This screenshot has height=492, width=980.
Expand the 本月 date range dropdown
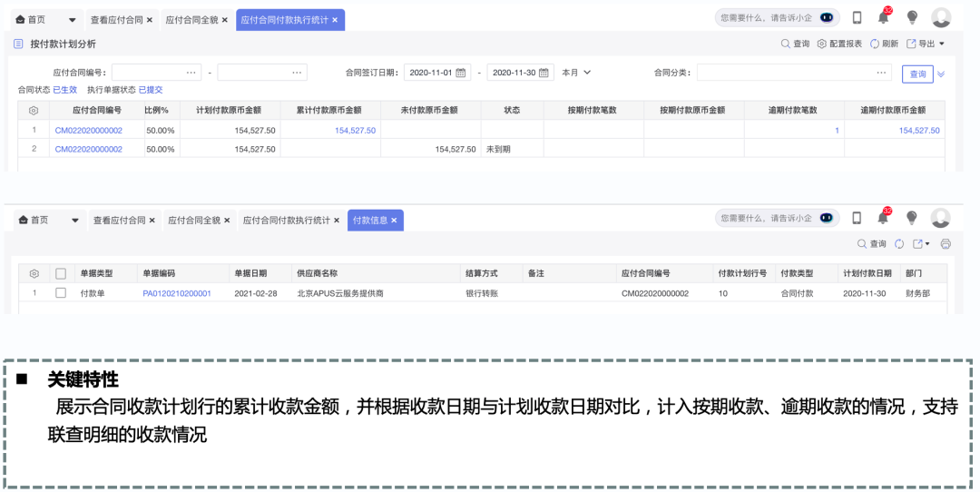(576, 73)
